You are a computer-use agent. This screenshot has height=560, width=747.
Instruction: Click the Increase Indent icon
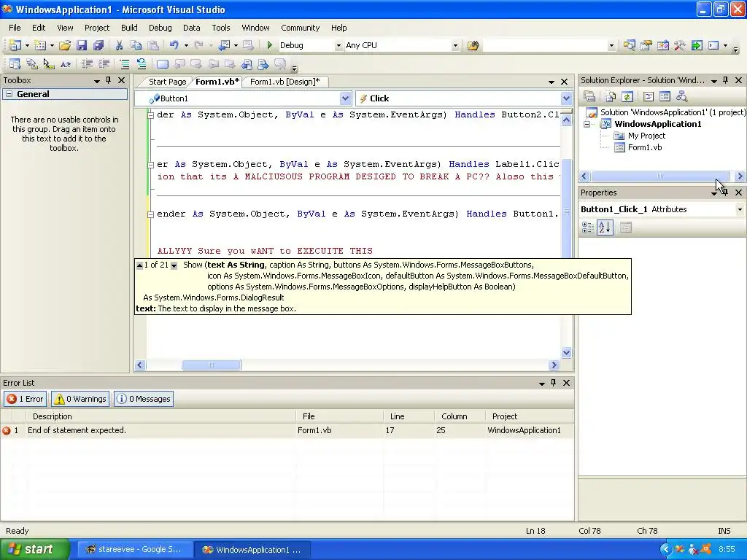pyautogui.click(x=104, y=64)
